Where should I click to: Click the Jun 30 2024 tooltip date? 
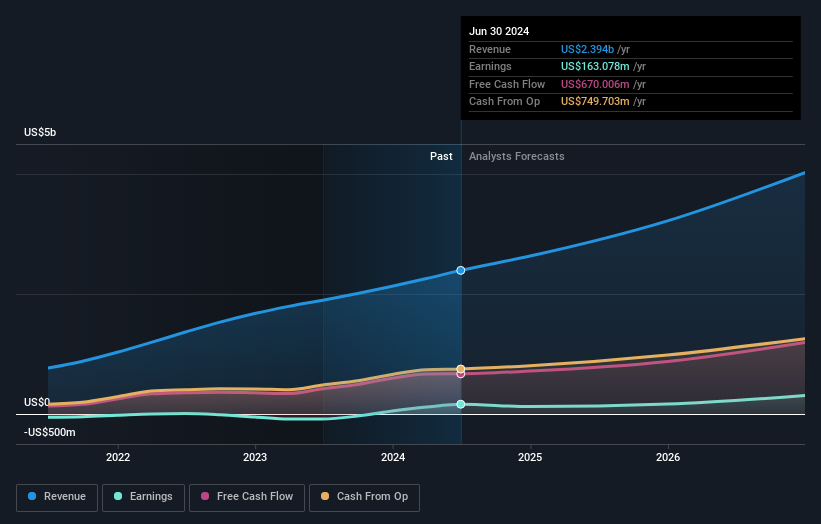coord(499,31)
